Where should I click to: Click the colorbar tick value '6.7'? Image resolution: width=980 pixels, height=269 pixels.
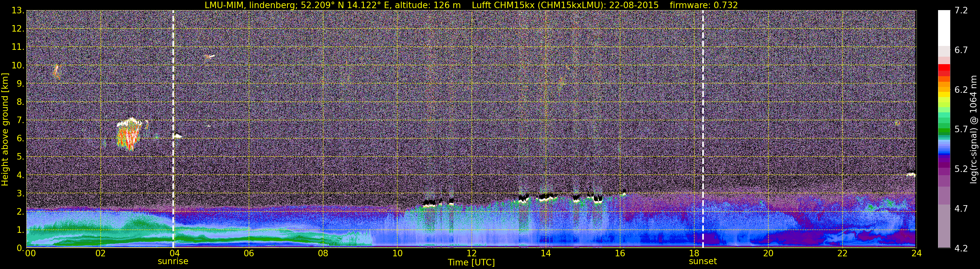[x=961, y=50]
